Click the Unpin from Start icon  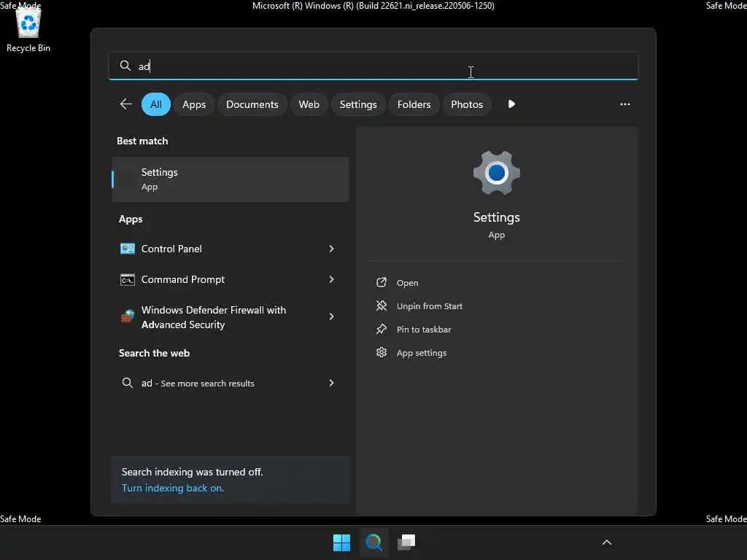pyautogui.click(x=381, y=306)
